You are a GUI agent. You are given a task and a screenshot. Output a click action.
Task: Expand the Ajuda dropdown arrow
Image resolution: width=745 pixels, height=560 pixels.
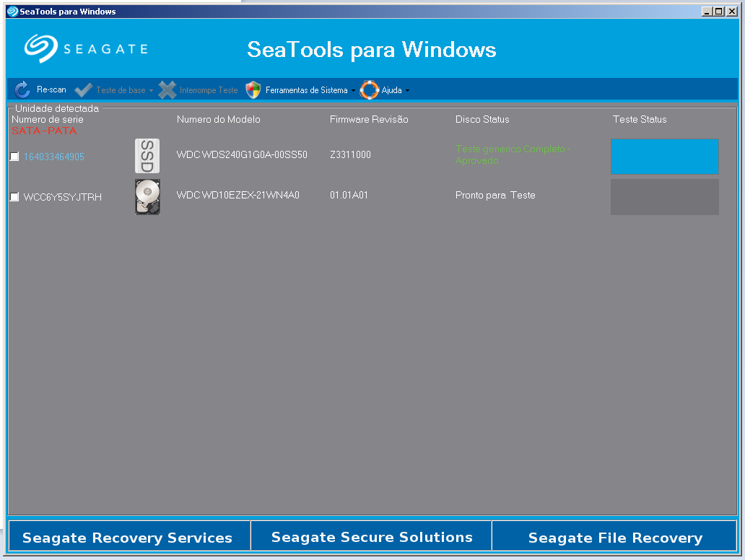(x=407, y=90)
